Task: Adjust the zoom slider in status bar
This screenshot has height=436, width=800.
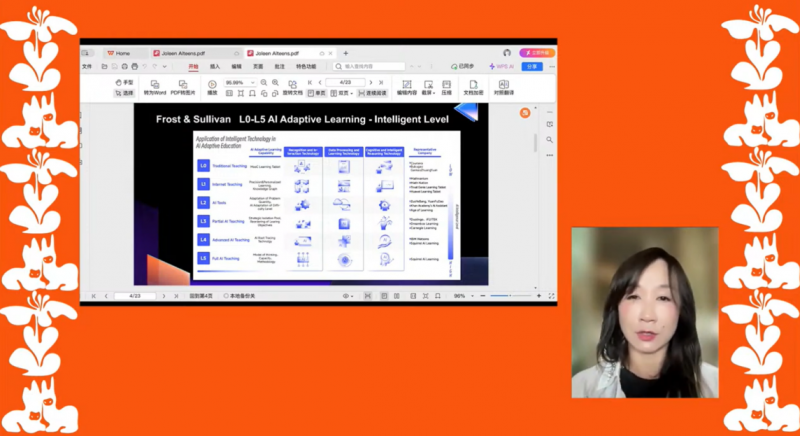Action: (511, 296)
